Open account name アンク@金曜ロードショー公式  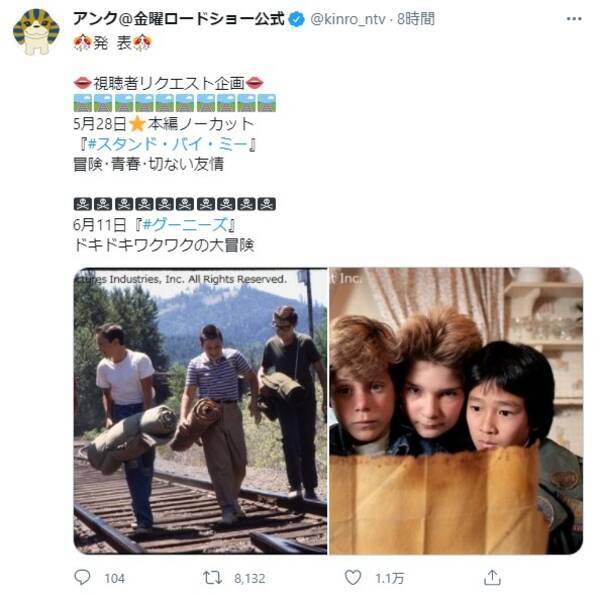click(179, 19)
